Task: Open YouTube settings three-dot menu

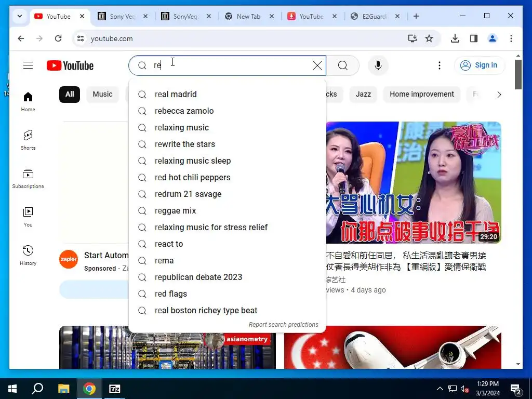Action: [x=440, y=65]
